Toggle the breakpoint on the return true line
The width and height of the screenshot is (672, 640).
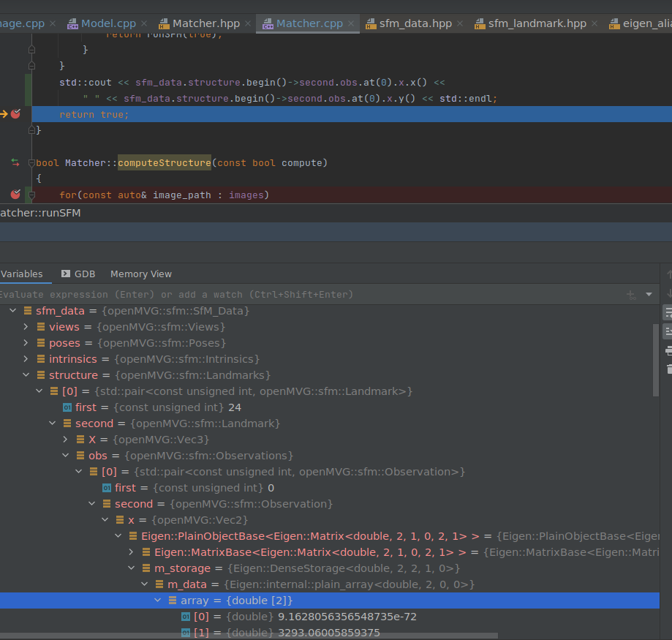pos(15,114)
